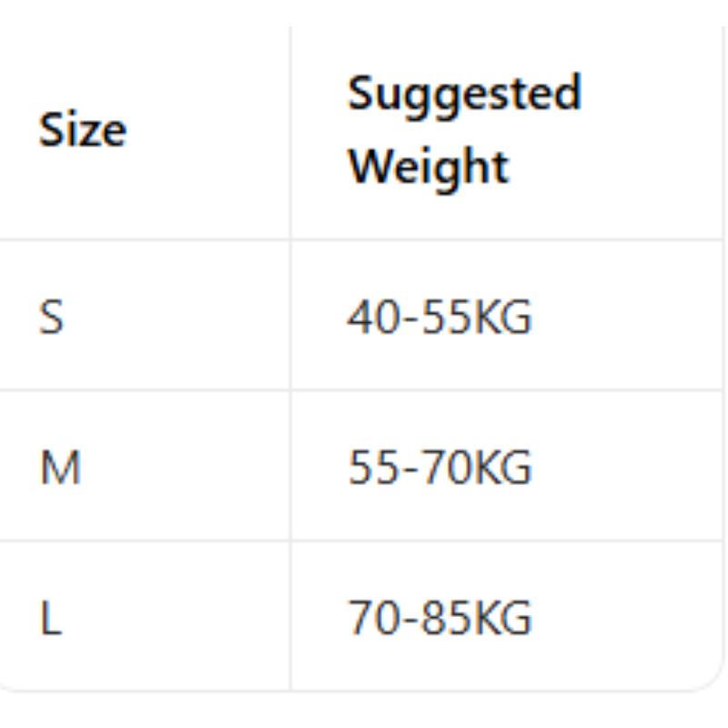Select the M size cell
The height and width of the screenshot is (728, 728).
click(60, 468)
